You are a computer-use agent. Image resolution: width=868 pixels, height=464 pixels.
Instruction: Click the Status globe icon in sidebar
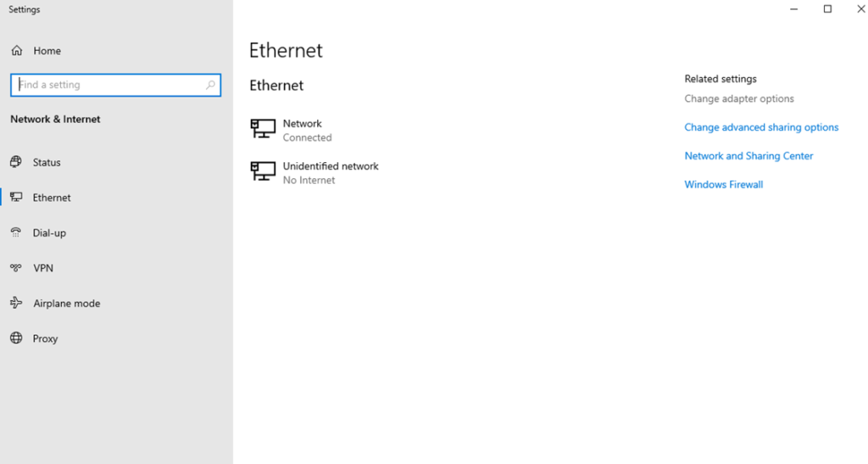(x=16, y=162)
